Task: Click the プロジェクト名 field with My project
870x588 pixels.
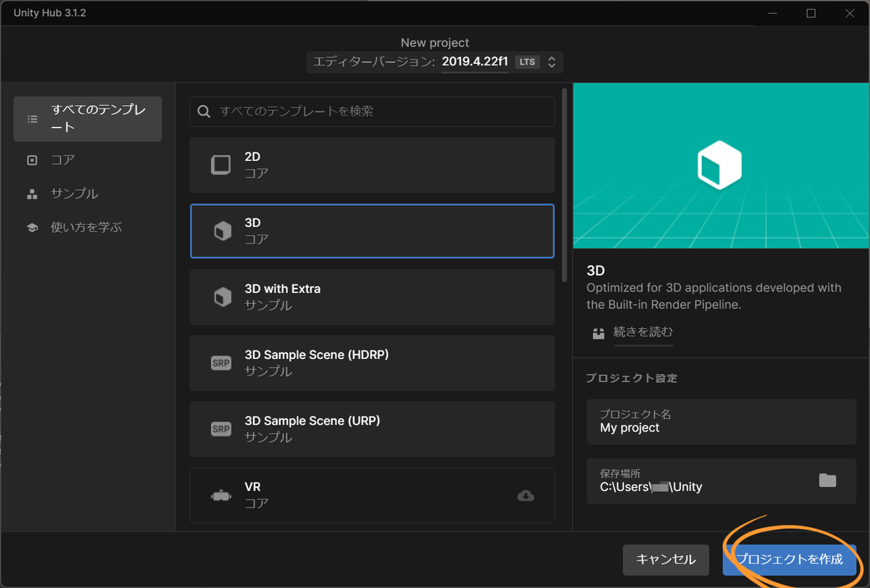Action: pos(721,421)
